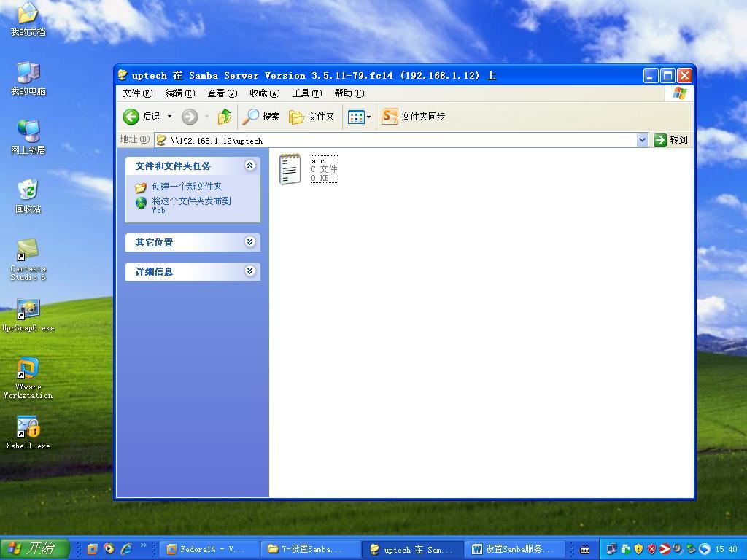The height and width of the screenshot is (560, 747).
Task: Select the Recycle Bin (回收站) icon
Action: pyautogui.click(x=28, y=197)
